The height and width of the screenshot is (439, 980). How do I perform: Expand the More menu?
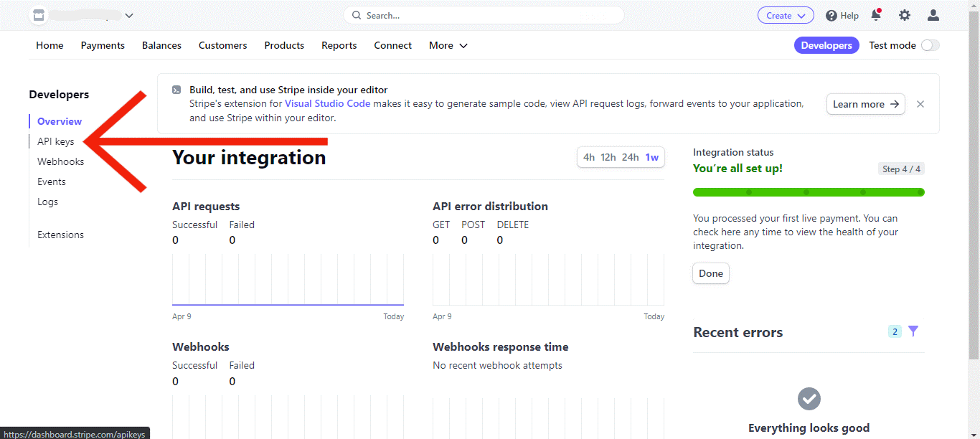(x=448, y=45)
